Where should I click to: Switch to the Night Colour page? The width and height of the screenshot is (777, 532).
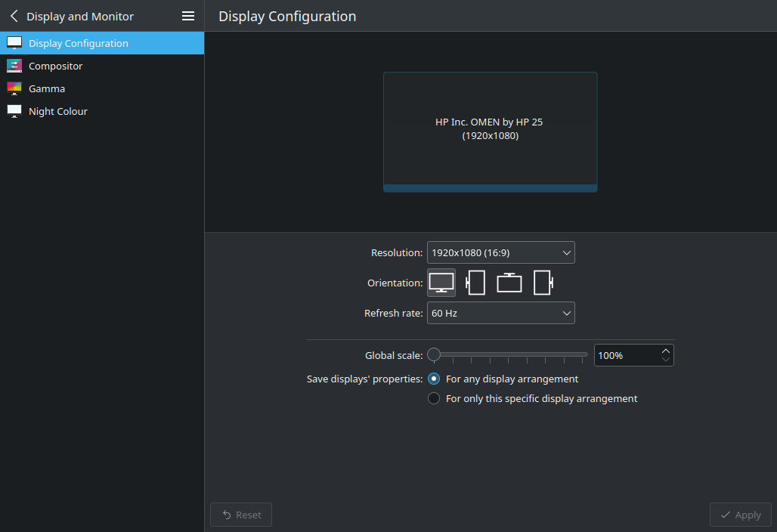tap(57, 111)
